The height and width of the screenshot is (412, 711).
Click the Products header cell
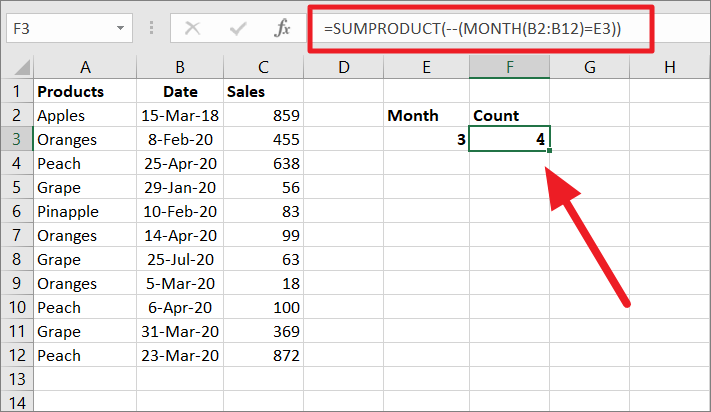pos(85,91)
